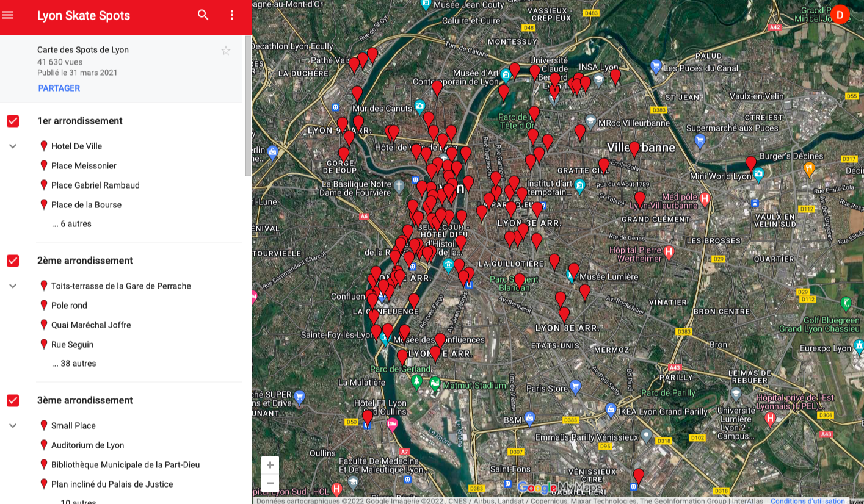Select Hotel De Ville spot
Screen dimensions: 864x504
76,146
